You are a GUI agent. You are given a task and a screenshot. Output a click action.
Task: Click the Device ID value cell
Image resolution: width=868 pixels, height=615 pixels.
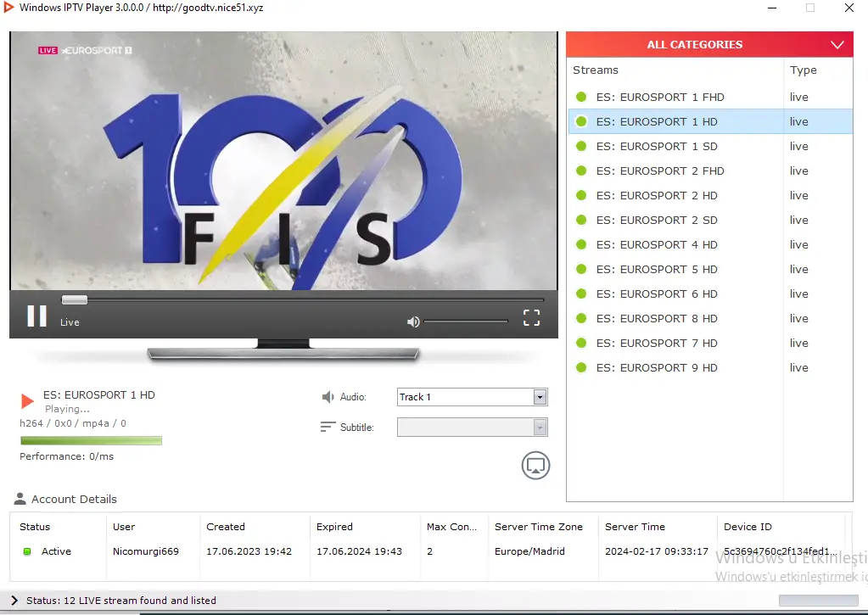coord(780,551)
